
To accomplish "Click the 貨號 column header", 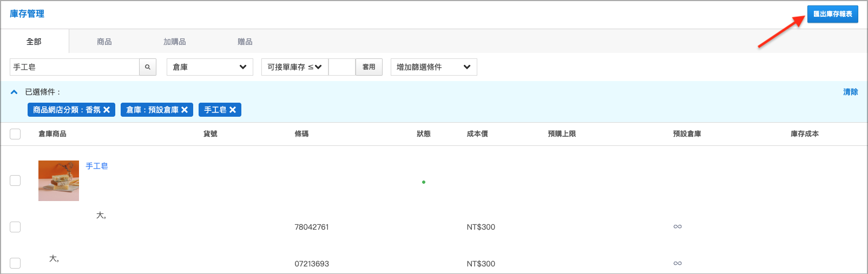I will pyautogui.click(x=211, y=134).
